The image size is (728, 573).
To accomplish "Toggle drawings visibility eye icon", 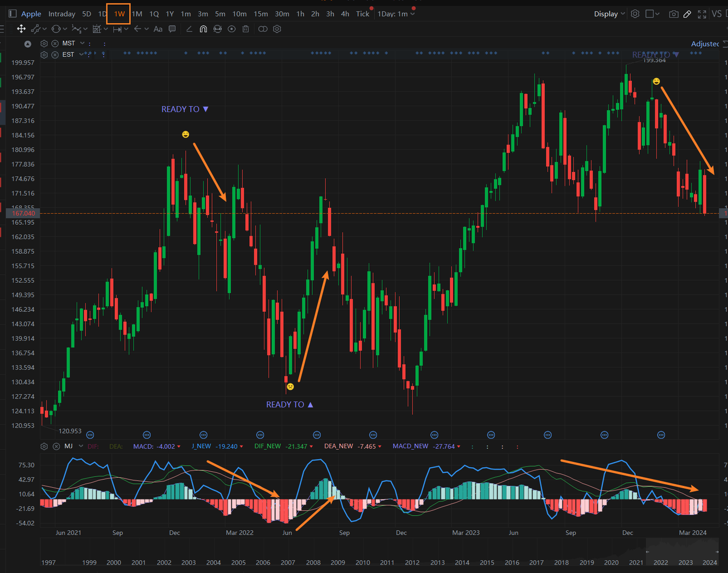I will pyautogui.click(x=231, y=29).
